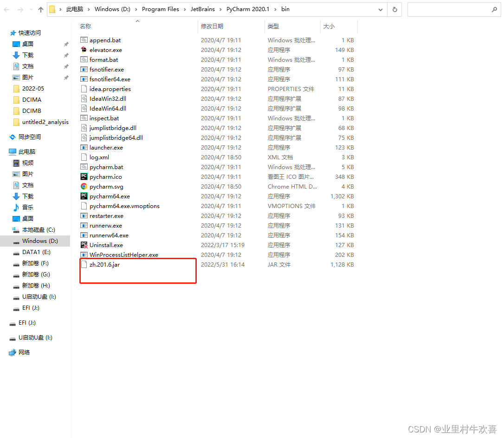Viewport: 504px width, 438px height.
Task: Open 下载 under quick access
Action: pyautogui.click(x=28, y=55)
